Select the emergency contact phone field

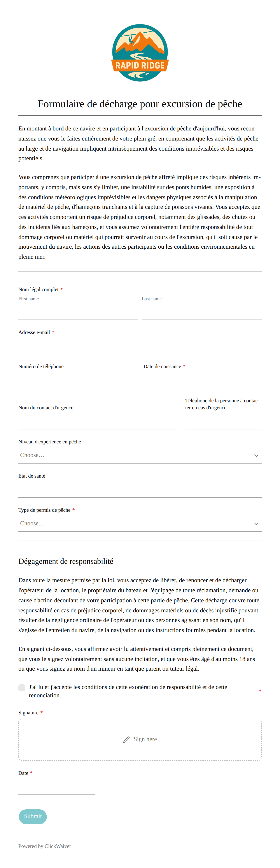[x=223, y=421]
